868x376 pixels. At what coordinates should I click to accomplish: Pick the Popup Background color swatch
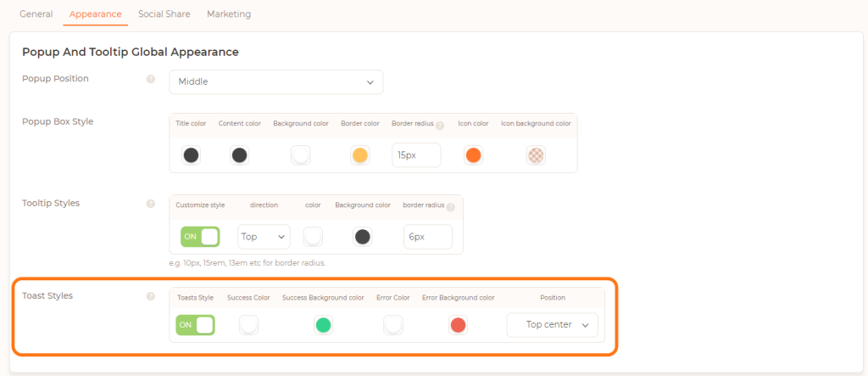(301, 155)
